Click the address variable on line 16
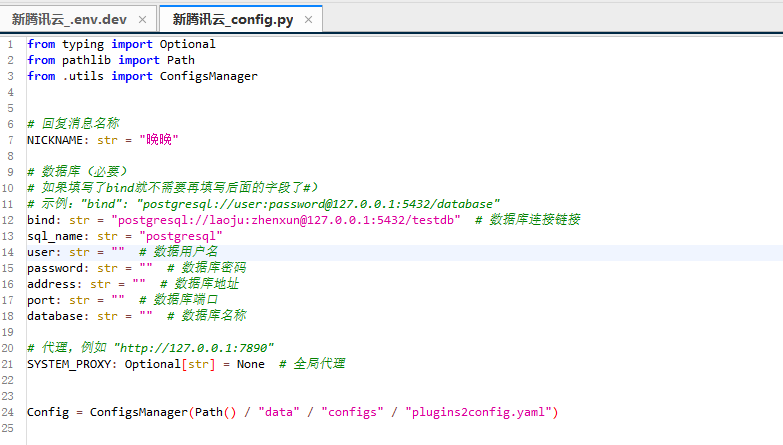 [51, 284]
